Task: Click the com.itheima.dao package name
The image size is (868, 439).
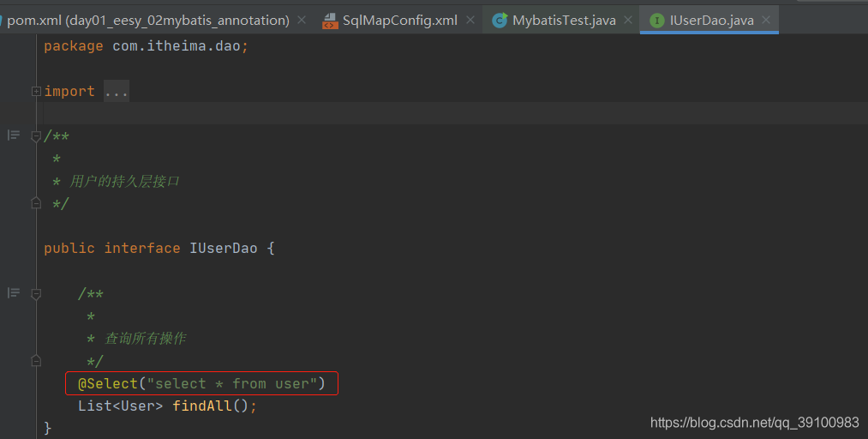Action: click(x=176, y=46)
